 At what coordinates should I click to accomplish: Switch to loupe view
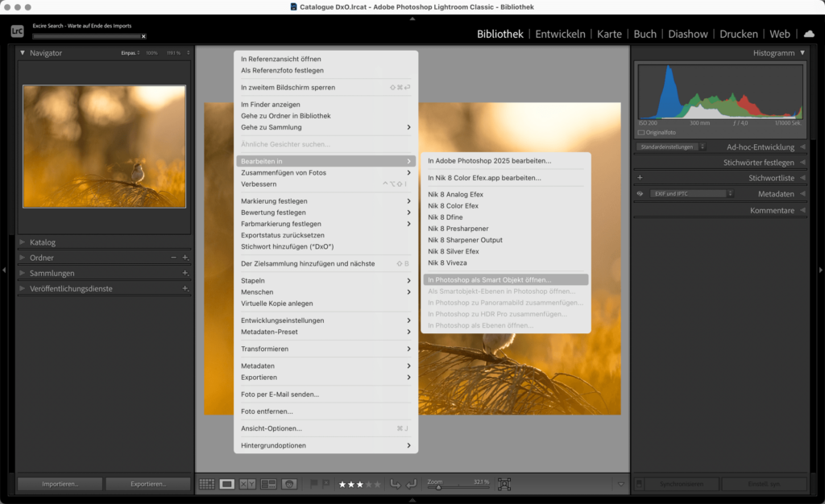pos(226,484)
